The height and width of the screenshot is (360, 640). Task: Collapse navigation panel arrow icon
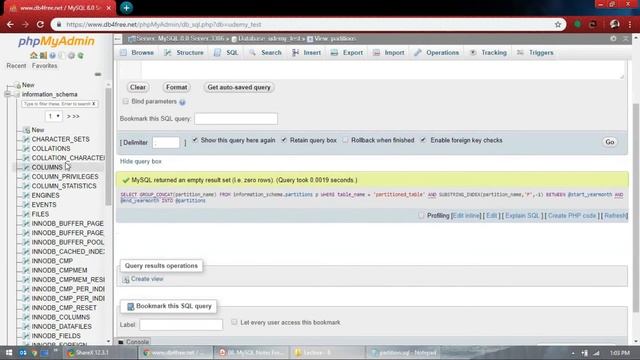(x=118, y=39)
